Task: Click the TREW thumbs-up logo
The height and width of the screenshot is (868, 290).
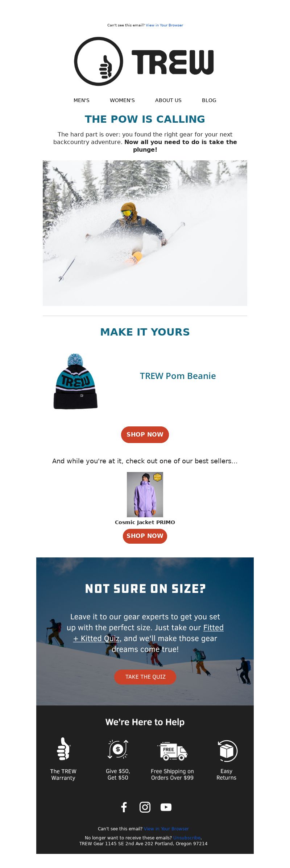Action: pyautogui.click(x=144, y=61)
